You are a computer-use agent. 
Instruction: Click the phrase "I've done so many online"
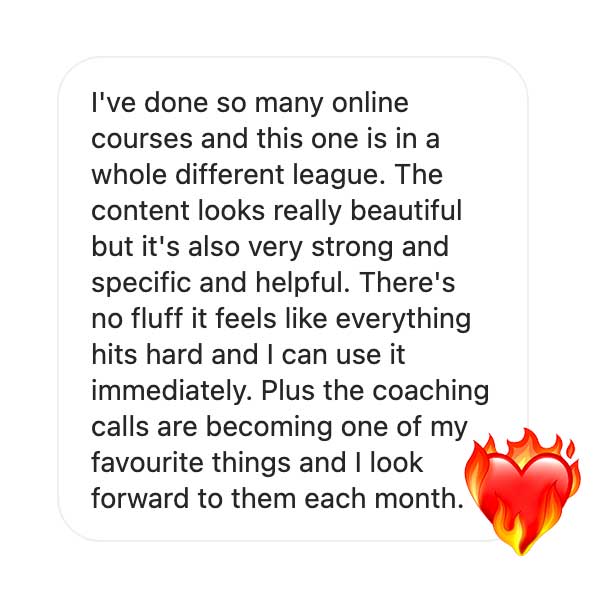click(x=250, y=104)
